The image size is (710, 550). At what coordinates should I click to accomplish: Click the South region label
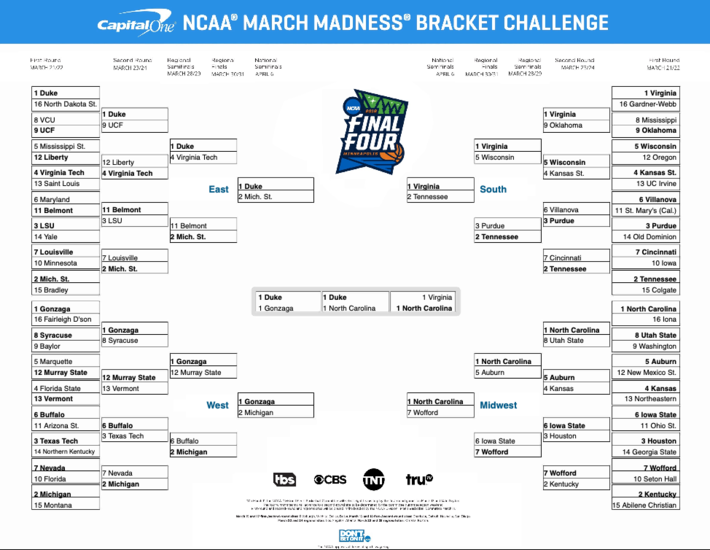(493, 189)
